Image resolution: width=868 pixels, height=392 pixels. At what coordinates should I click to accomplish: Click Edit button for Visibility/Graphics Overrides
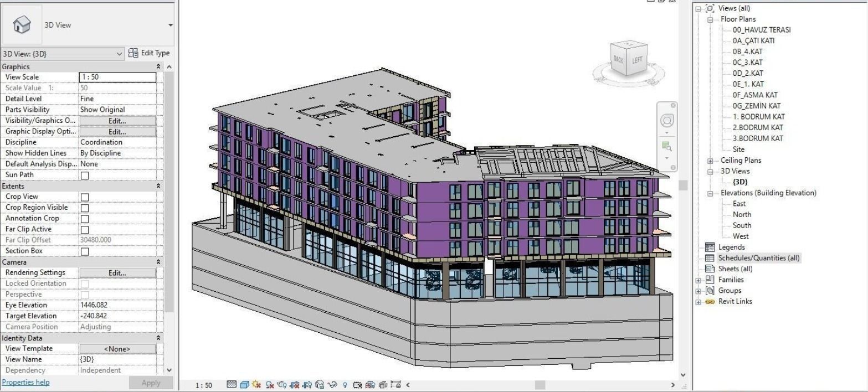117,121
